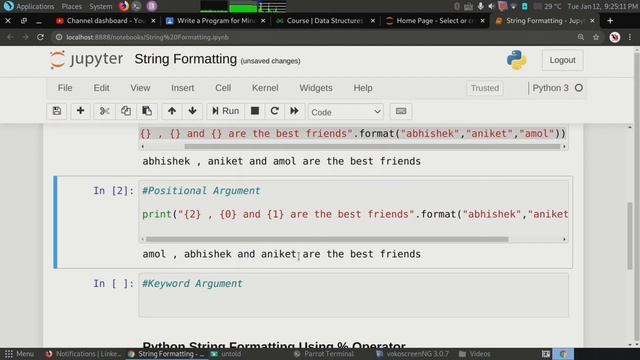This screenshot has width=640, height=360.
Task: Cut selected cells with the scissors icon
Action: coord(104,111)
